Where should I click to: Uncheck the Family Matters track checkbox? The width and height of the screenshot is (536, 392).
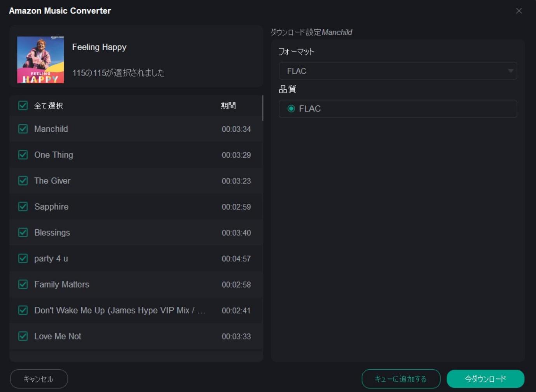coord(23,284)
